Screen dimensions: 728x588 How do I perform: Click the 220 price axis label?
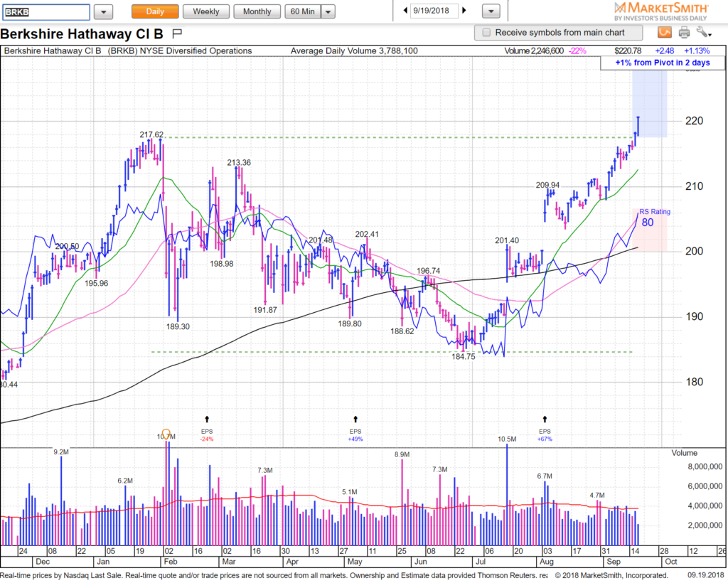click(x=694, y=121)
